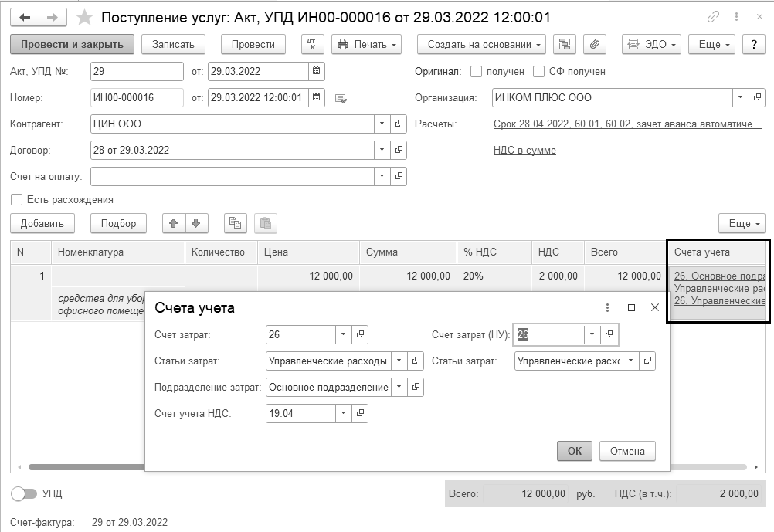The height and width of the screenshot is (532, 774).
Task: Expand the Подразделение затрат dropdown
Action: [399, 387]
